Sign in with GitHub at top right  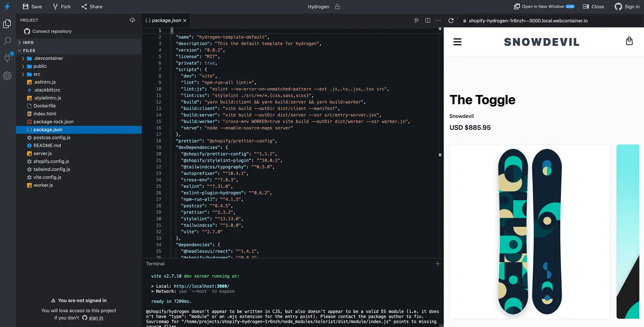627,6
